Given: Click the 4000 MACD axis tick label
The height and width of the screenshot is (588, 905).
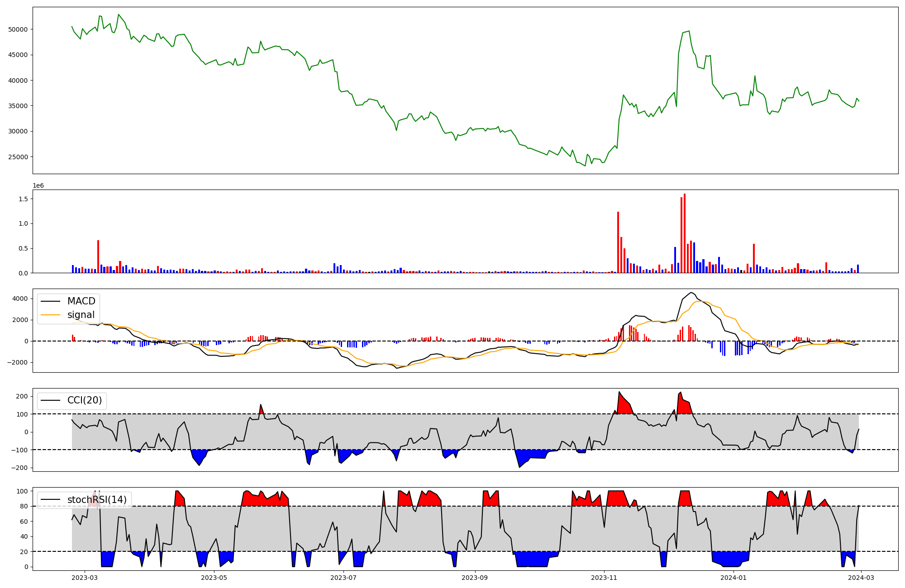Looking at the screenshot, I should pos(20,299).
